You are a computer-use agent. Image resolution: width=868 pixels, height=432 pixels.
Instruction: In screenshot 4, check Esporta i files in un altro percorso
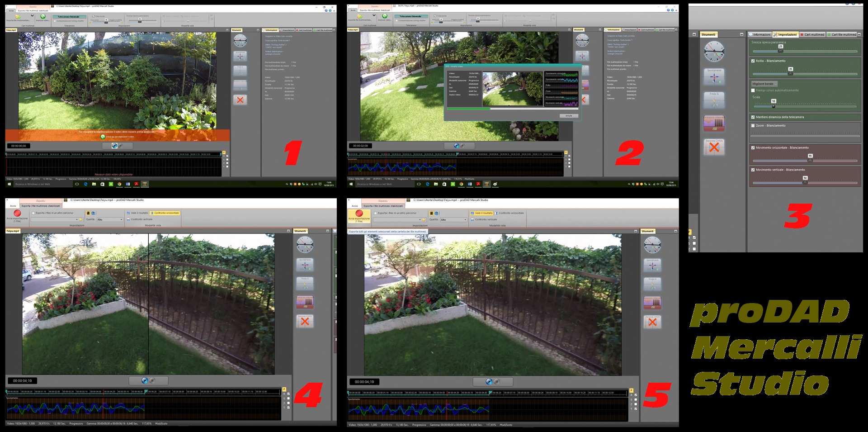pos(33,213)
